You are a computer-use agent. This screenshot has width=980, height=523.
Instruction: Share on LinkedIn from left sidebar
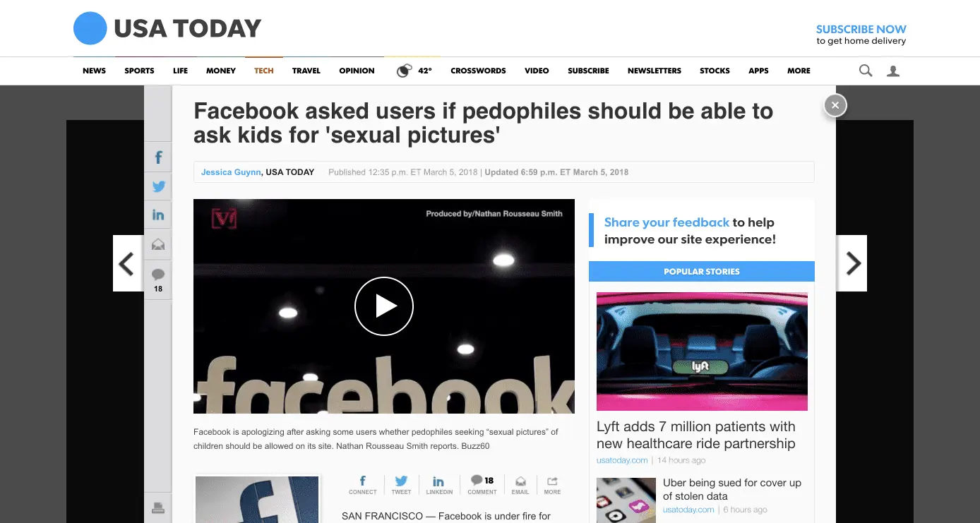pyautogui.click(x=158, y=215)
